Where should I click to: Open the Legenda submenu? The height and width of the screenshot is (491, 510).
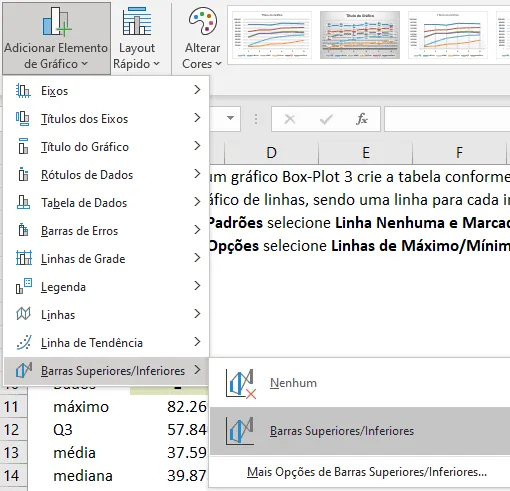click(106, 287)
